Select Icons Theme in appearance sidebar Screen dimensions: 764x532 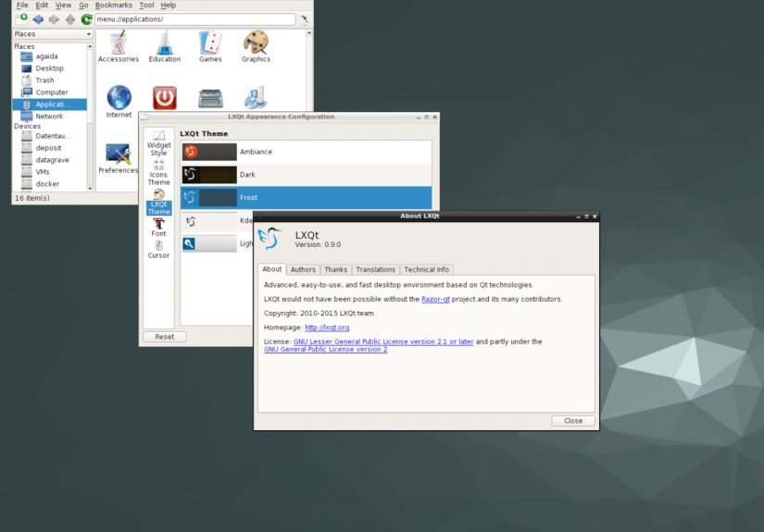click(x=159, y=173)
